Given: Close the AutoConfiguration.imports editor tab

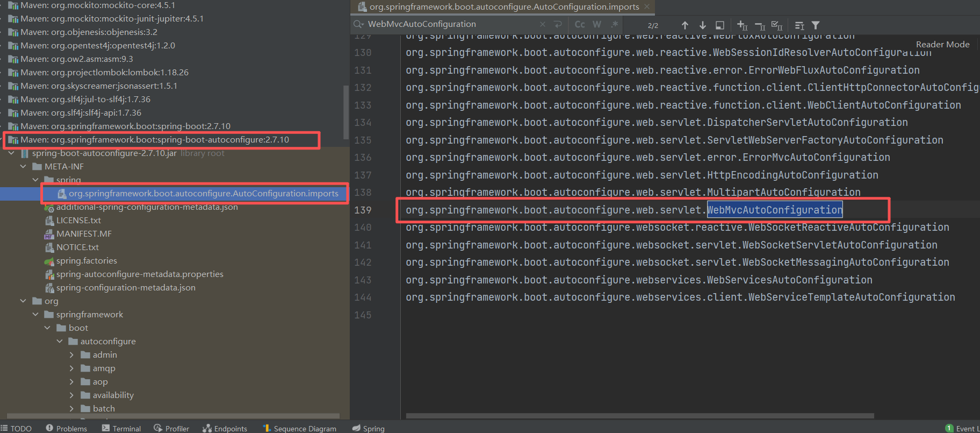Looking at the screenshot, I should click(x=647, y=6).
